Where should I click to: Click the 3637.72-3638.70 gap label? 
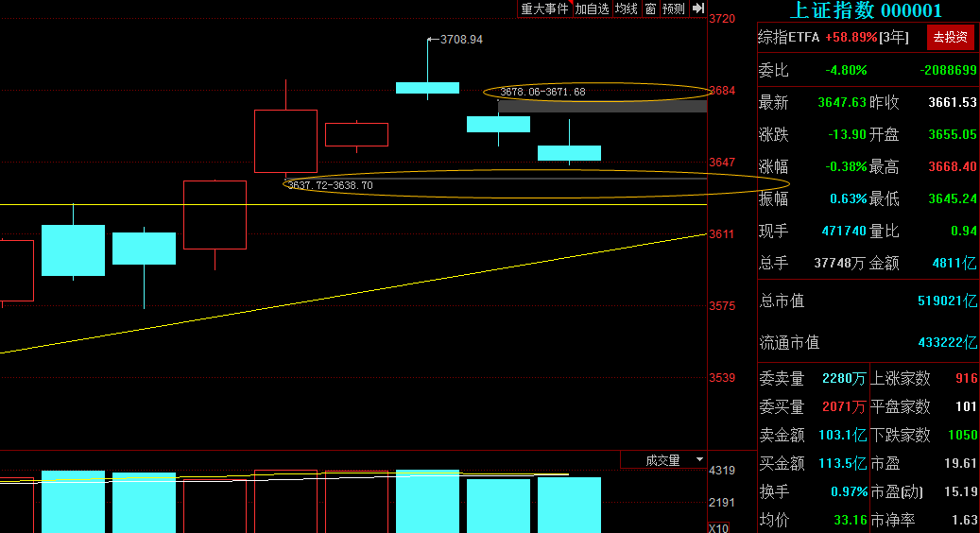click(330, 185)
